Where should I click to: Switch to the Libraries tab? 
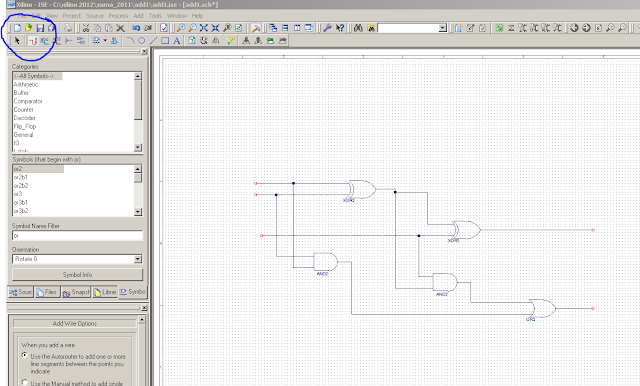(105, 292)
